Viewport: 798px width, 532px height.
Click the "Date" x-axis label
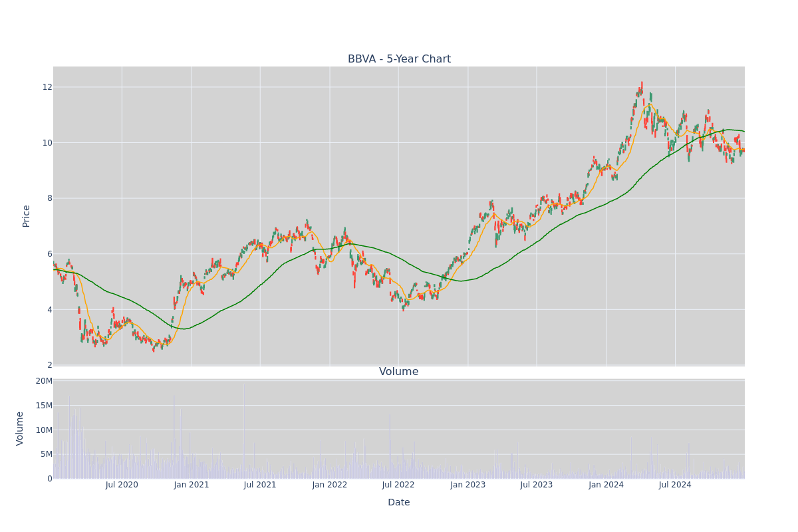(x=399, y=503)
